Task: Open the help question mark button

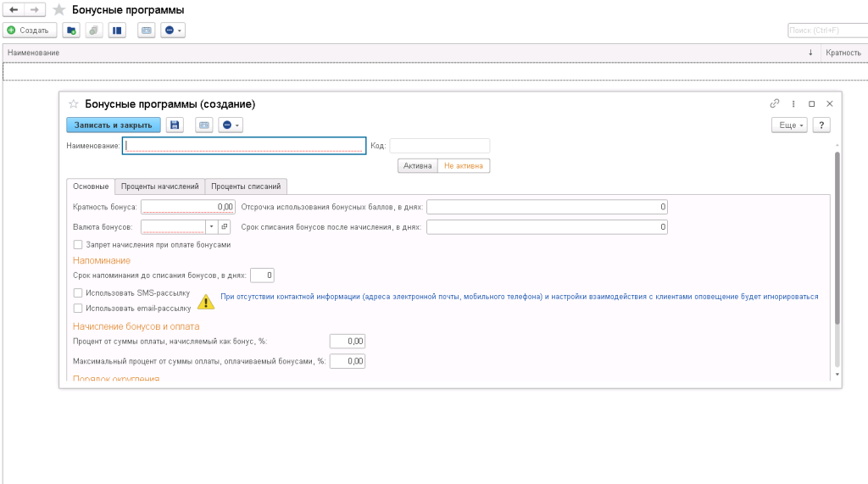Action: pyautogui.click(x=821, y=125)
